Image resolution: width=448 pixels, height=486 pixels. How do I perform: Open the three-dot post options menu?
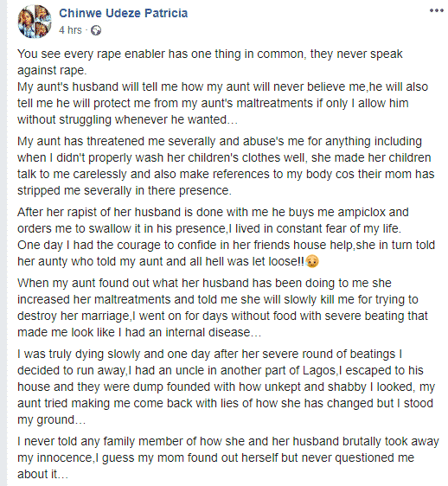[437, 11]
